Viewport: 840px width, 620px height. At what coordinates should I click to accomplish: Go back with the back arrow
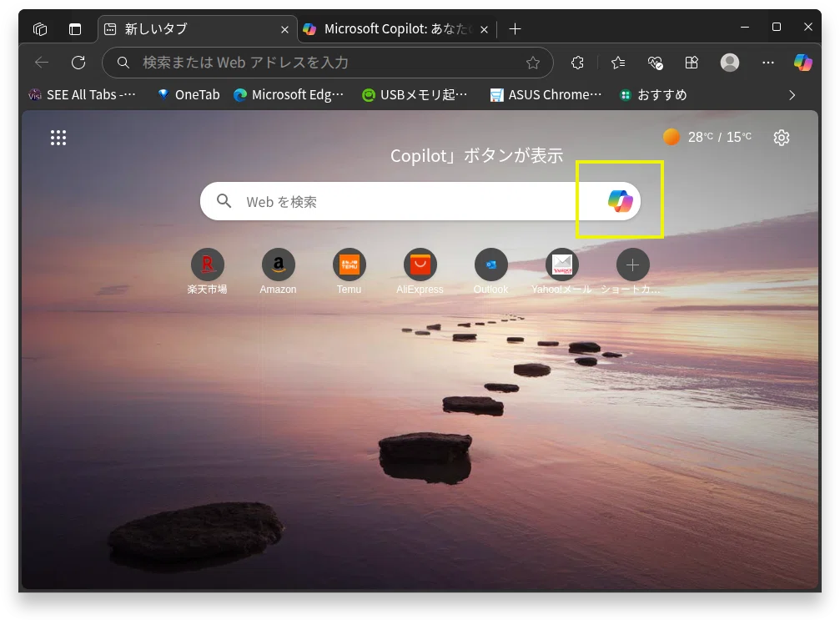(x=41, y=63)
